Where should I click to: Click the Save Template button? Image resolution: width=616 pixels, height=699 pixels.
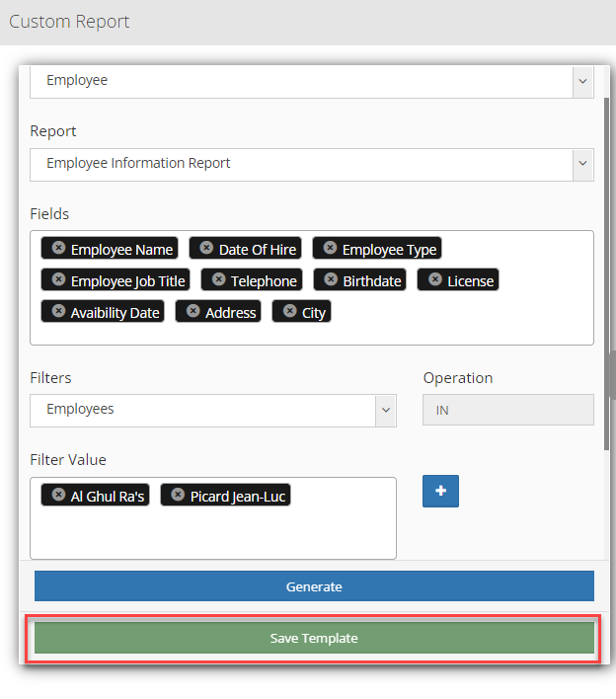(x=314, y=639)
